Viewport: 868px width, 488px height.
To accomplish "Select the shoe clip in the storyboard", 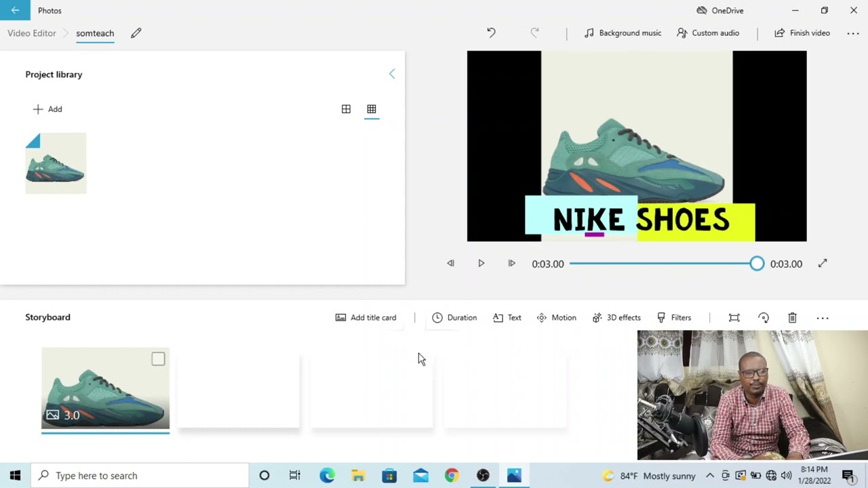I will tap(105, 388).
